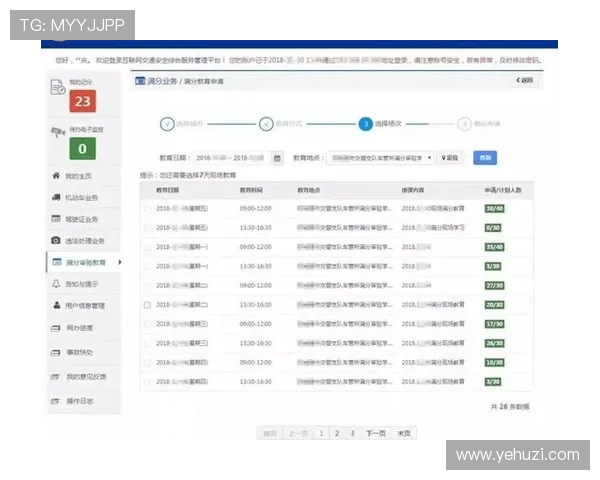The width and height of the screenshot is (600, 480).
Task: Go to page 2 in pagination
Action: point(337,433)
